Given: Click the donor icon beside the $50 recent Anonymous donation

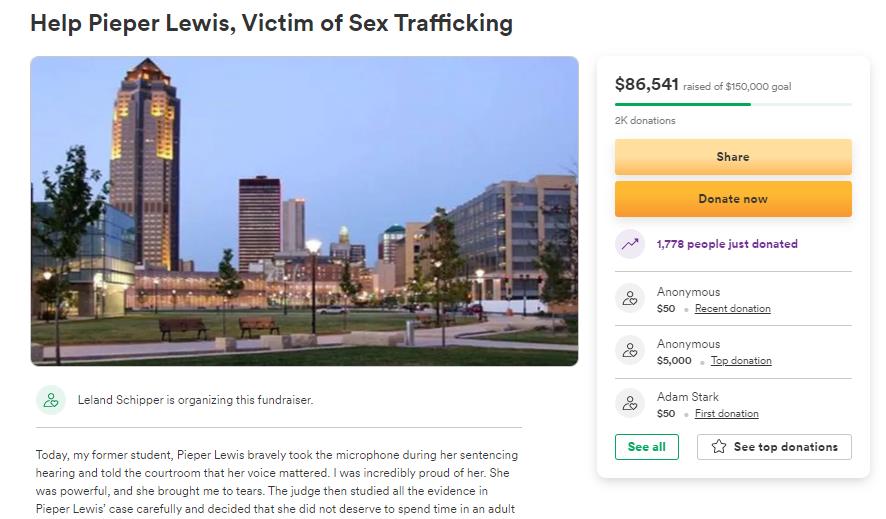Looking at the screenshot, I should pos(630,298).
